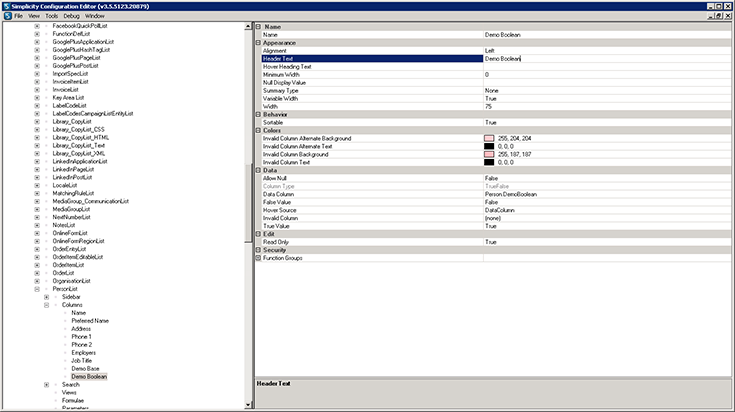Expand the Sidebar node under PersonList
The height and width of the screenshot is (412, 735).
coord(46,297)
